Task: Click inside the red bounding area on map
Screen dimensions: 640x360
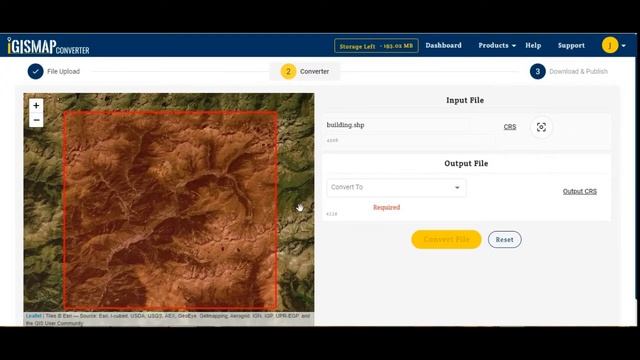Action: pyautogui.click(x=170, y=210)
